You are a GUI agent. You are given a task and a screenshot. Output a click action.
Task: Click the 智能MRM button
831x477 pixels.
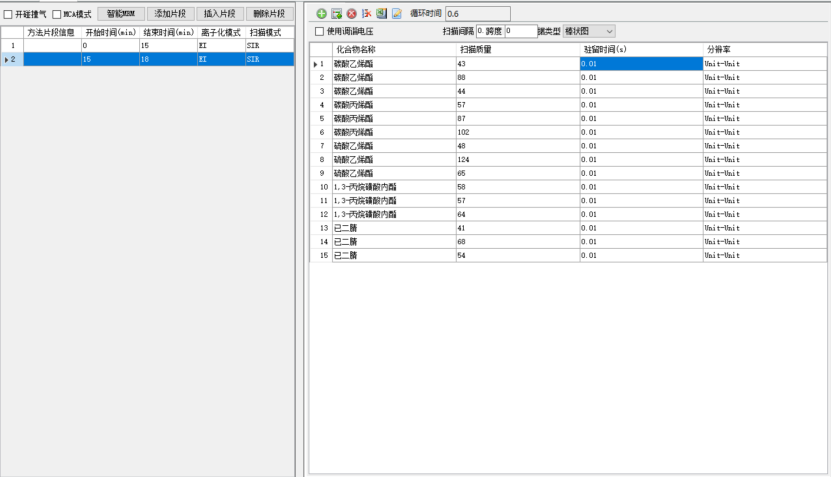click(121, 14)
